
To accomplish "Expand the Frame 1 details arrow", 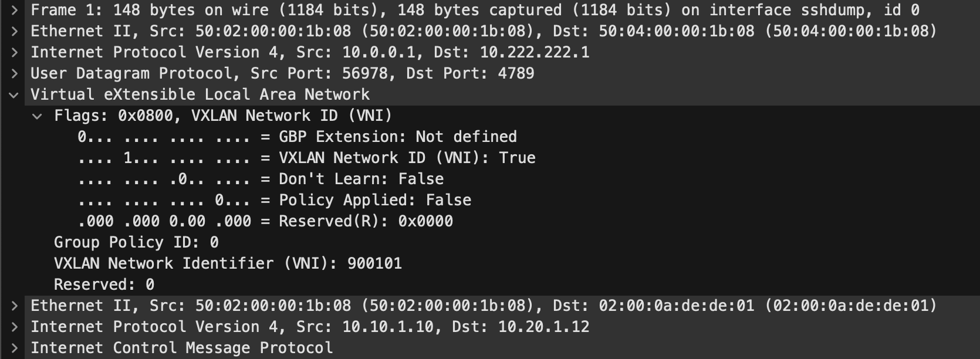I will tap(14, 10).
